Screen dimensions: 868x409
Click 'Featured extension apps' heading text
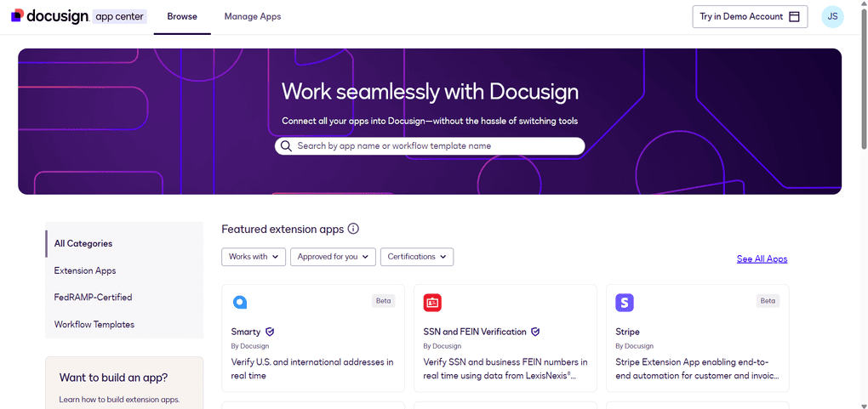[283, 229]
